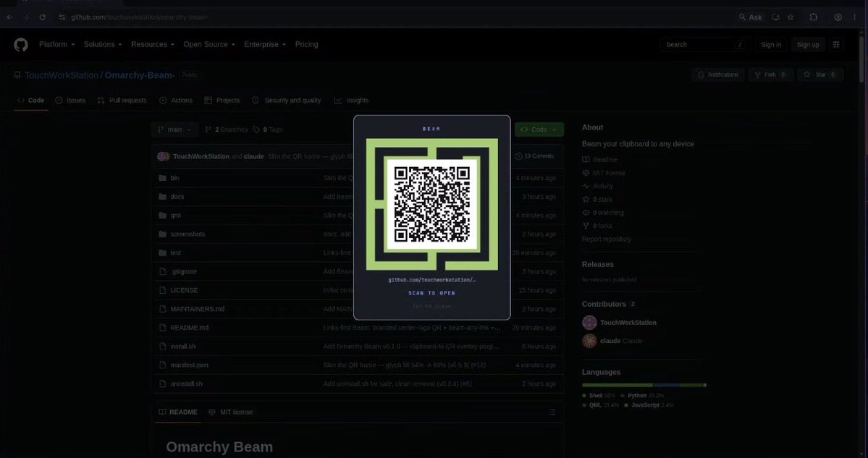
Task: Click the GitHub Octocat logo
Action: (20, 45)
